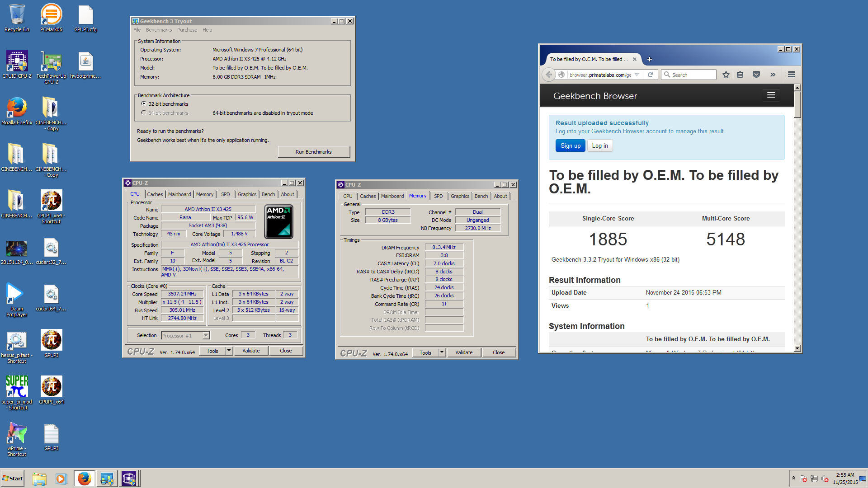This screenshot has width=868, height=488.
Task: Open the Benchmarks menu in Geekbench
Action: click(159, 30)
